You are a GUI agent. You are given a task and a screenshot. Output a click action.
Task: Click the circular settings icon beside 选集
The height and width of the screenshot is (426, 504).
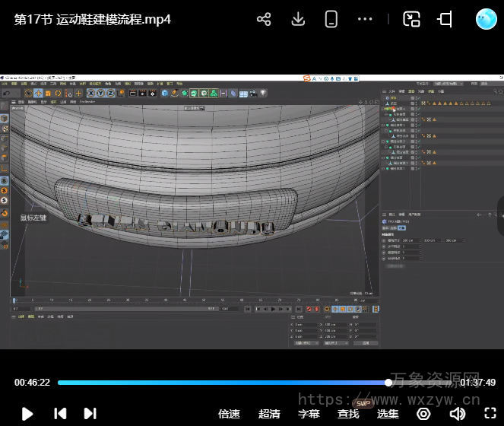click(x=423, y=414)
